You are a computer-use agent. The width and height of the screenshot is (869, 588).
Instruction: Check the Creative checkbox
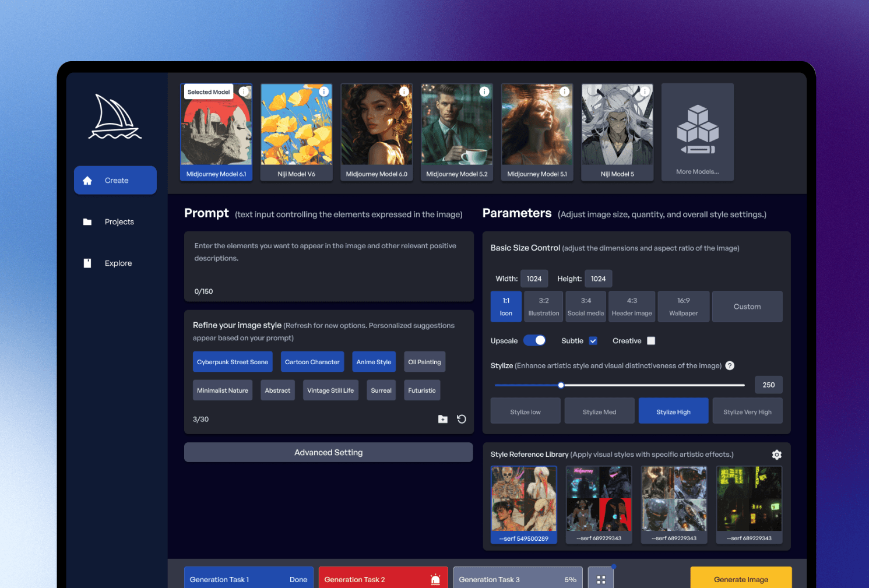click(x=652, y=341)
